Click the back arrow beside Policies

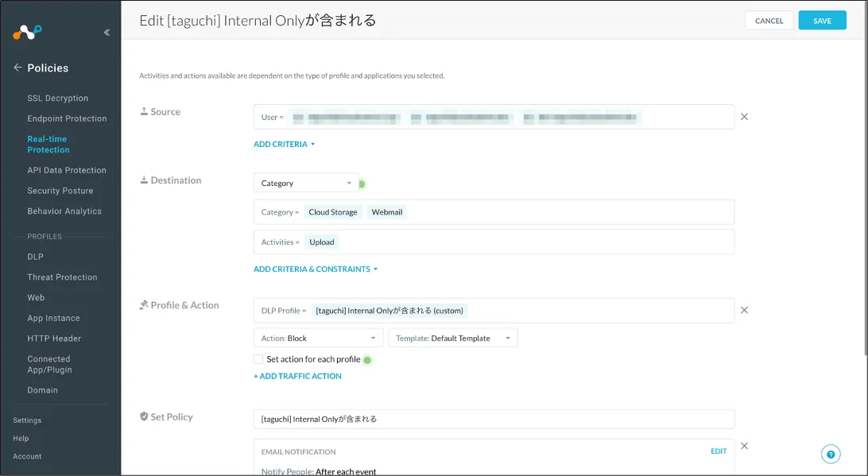(x=17, y=68)
